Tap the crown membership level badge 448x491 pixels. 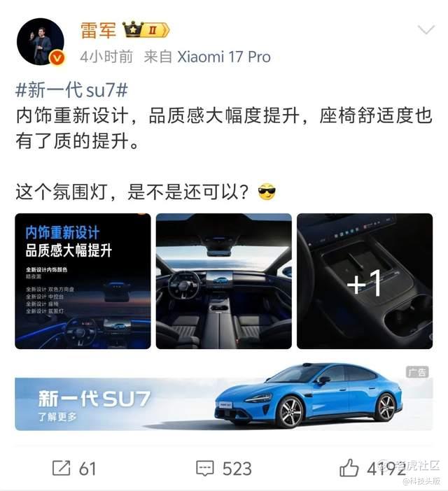pos(146,30)
